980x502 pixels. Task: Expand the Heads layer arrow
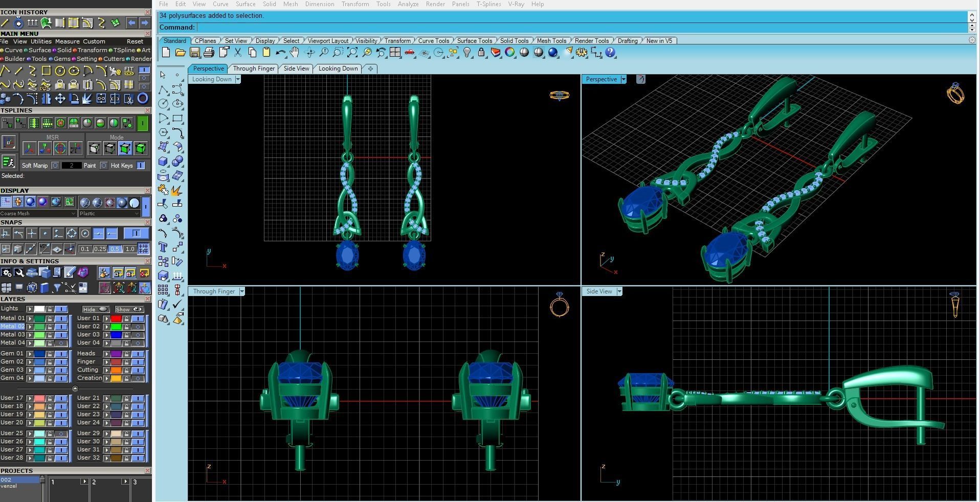click(107, 354)
